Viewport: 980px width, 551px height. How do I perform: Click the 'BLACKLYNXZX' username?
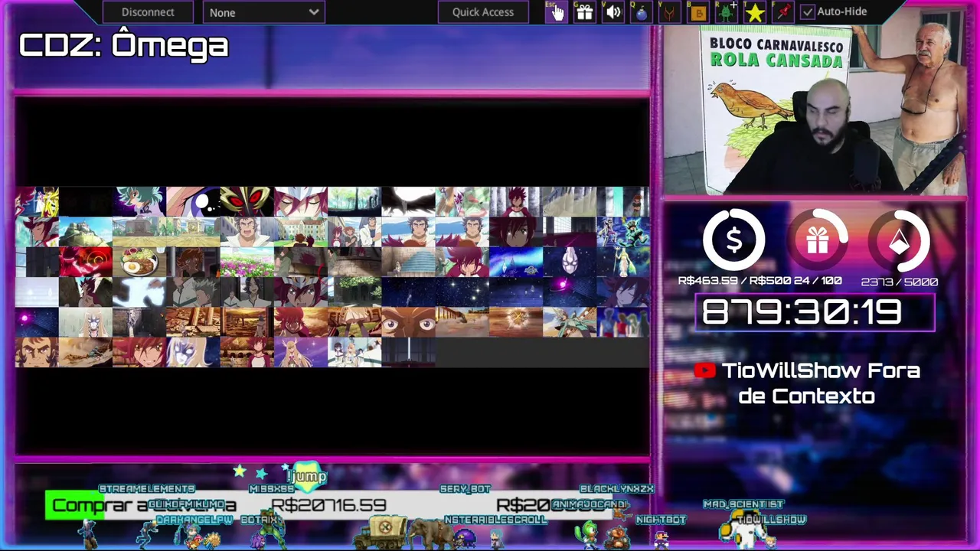point(617,489)
